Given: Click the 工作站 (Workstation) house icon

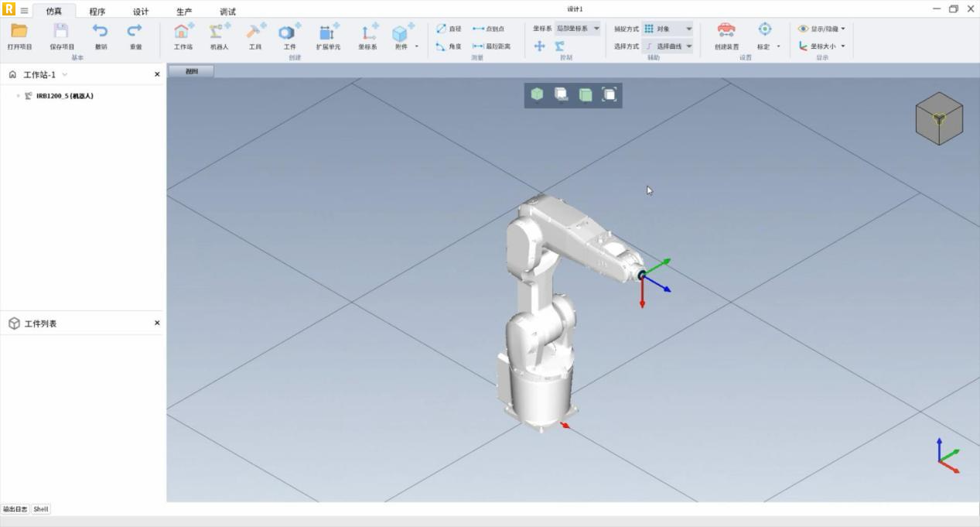Looking at the screenshot, I should pyautogui.click(x=183, y=32).
